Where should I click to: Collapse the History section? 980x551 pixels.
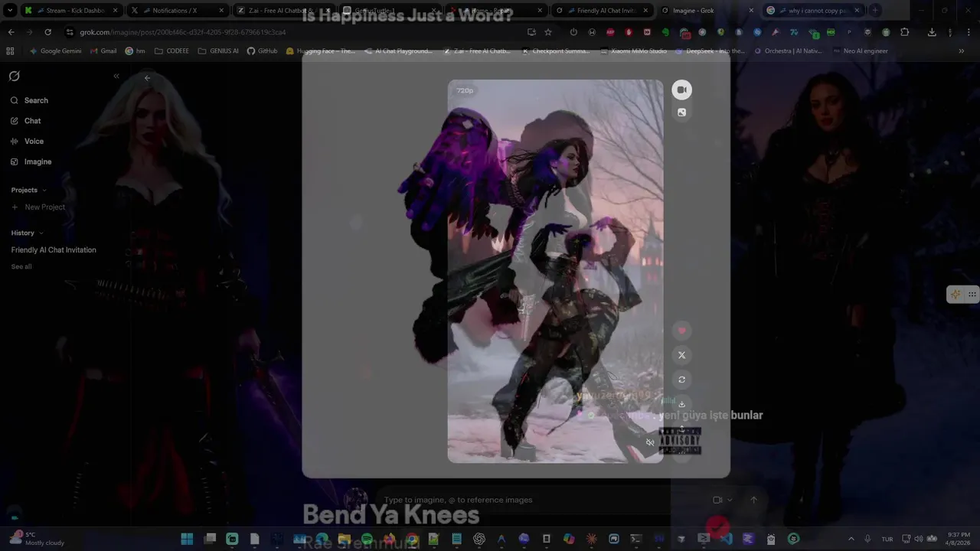(x=27, y=233)
